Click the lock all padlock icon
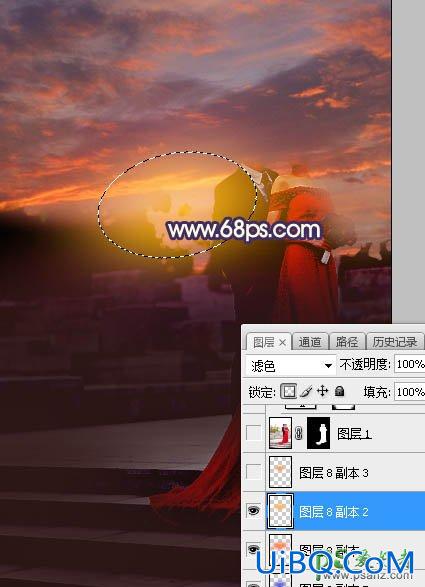The height and width of the screenshot is (587, 425). coord(340,391)
